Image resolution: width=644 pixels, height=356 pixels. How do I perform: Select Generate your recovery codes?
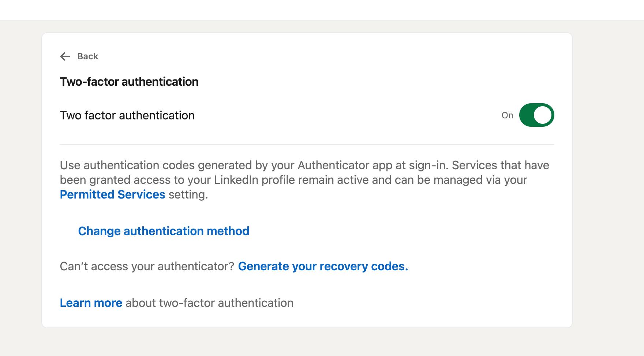[323, 267]
